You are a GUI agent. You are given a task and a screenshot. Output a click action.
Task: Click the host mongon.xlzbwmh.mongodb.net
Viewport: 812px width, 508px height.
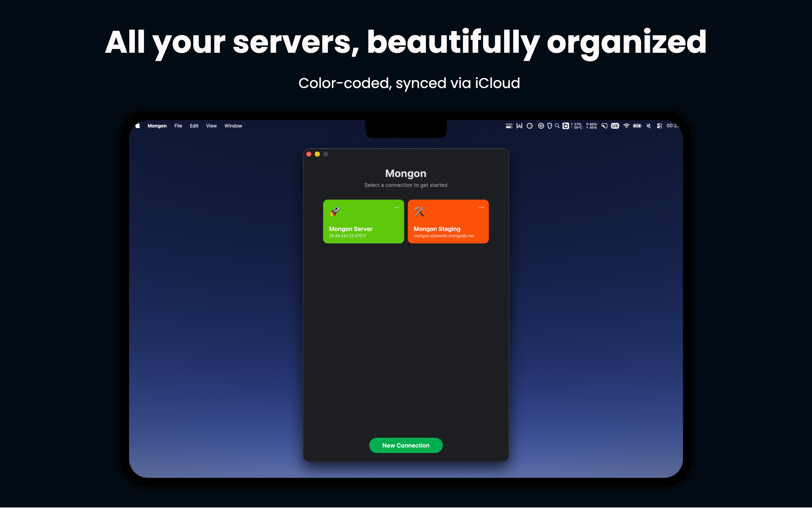(x=443, y=236)
